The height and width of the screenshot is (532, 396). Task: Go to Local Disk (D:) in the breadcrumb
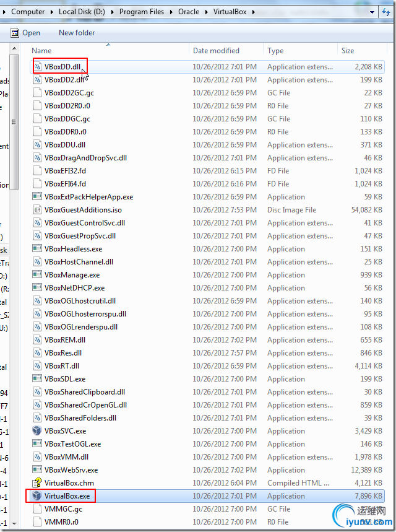click(x=82, y=12)
